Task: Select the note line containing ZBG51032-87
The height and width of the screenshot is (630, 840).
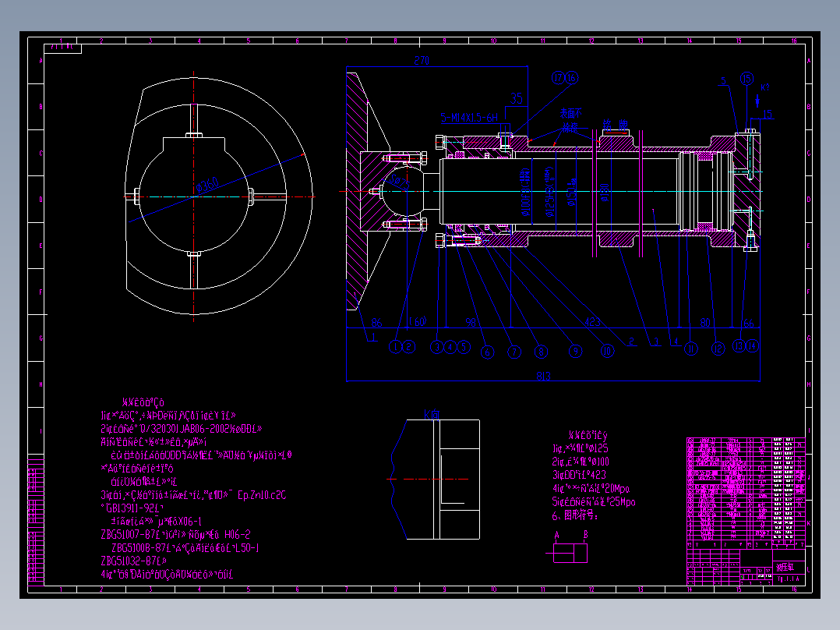Action: (x=133, y=561)
